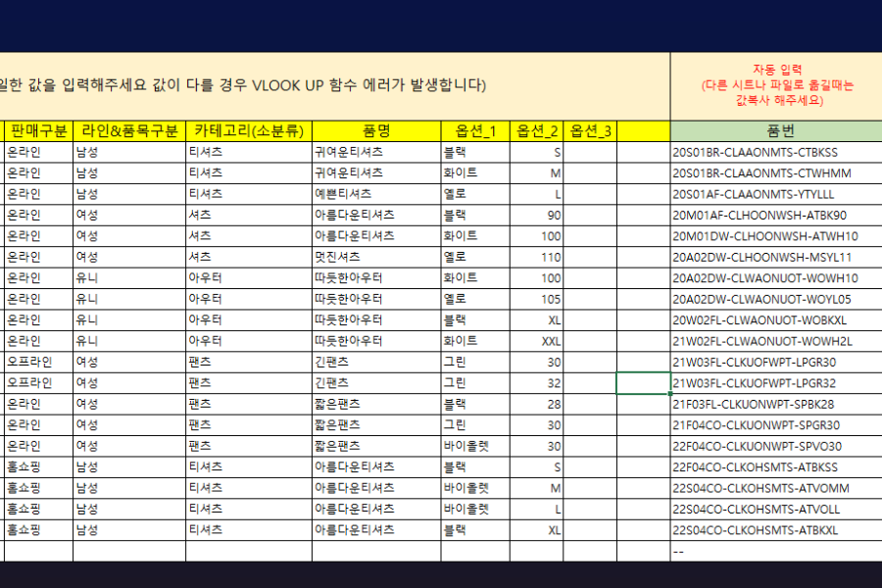Click the green-outlined active cell beside LPGR32
The width and height of the screenshot is (882, 588).
point(644,383)
